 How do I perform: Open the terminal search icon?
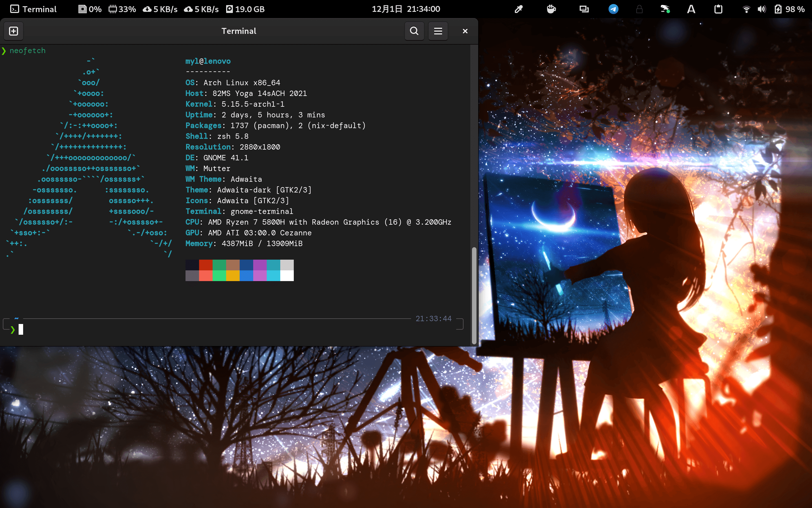pyautogui.click(x=414, y=31)
